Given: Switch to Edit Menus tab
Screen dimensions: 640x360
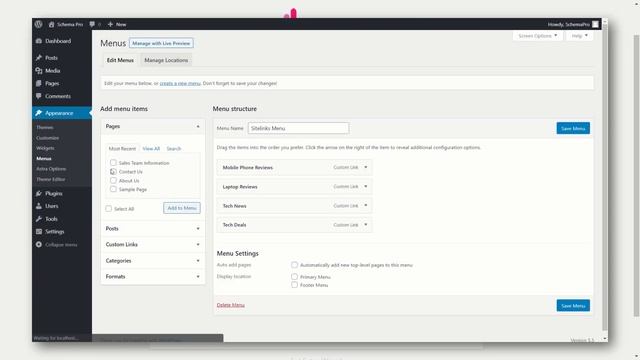Looking at the screenshot, I should [x=120, y=60].
